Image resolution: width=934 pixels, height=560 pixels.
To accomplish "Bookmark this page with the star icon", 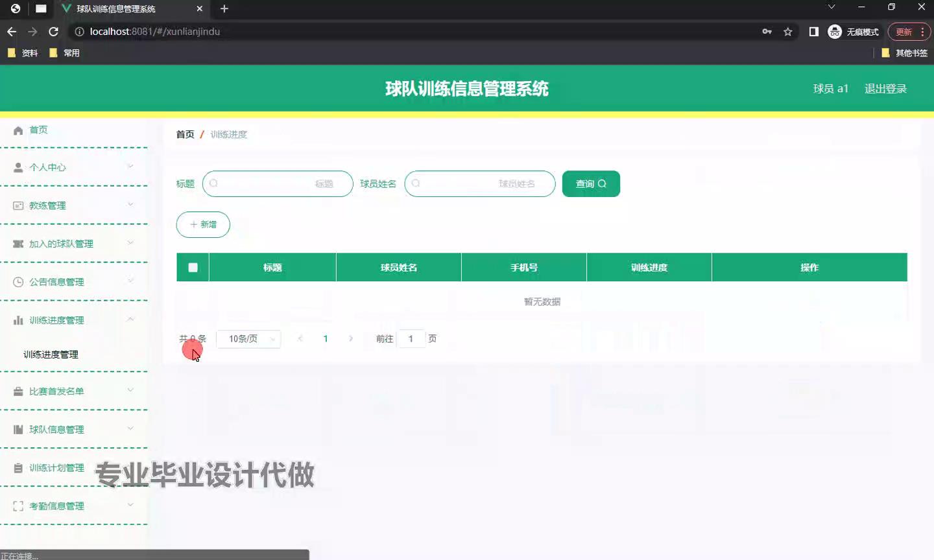I will [x=788, y=32].
